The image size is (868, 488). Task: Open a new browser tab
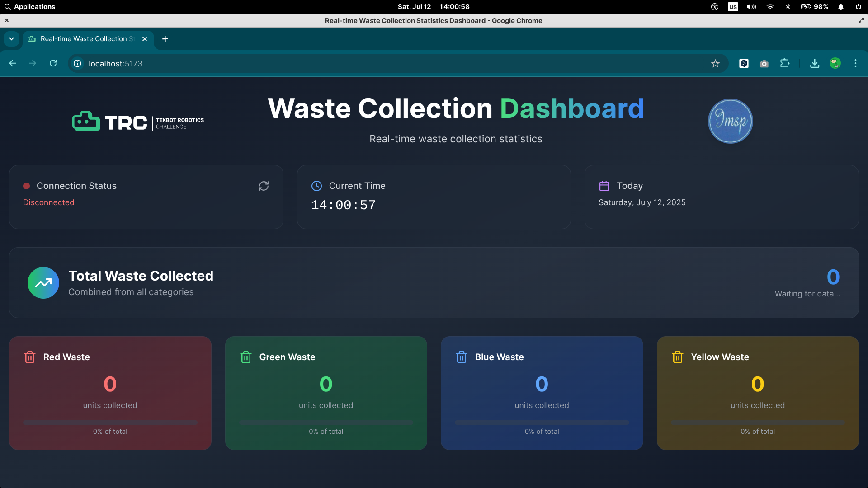pos(165,39)
